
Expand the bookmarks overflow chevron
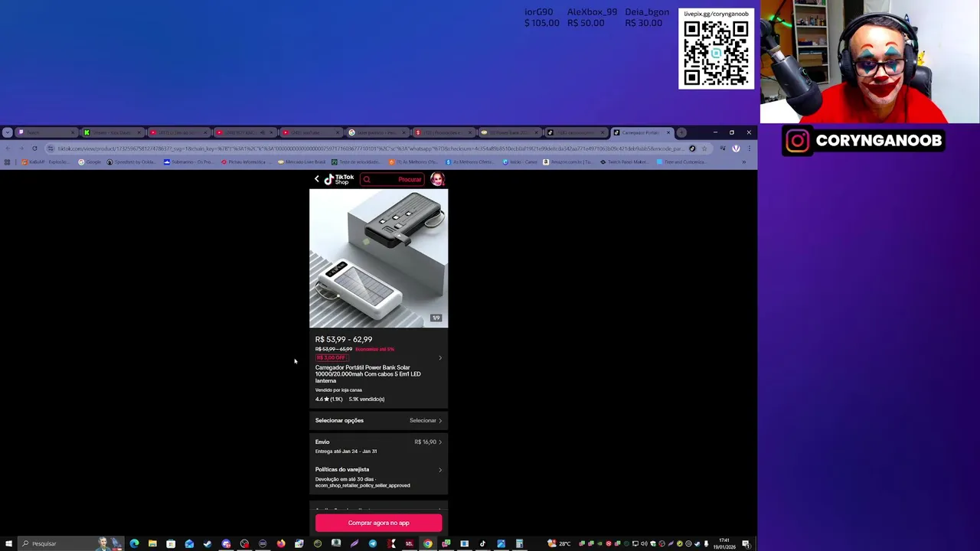pyautogui.click(x=743, y=162)
